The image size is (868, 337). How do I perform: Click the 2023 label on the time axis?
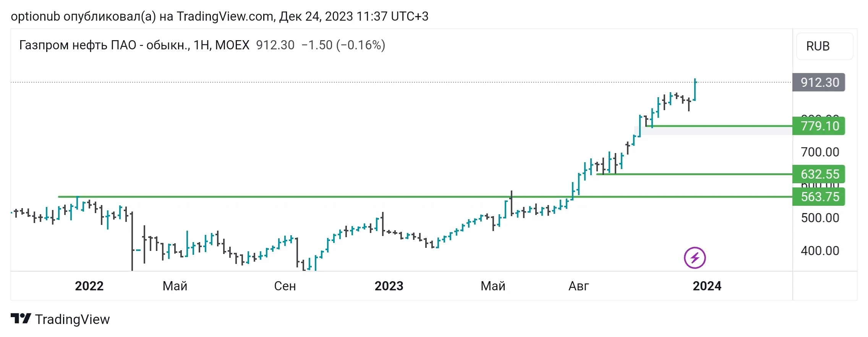389,286
